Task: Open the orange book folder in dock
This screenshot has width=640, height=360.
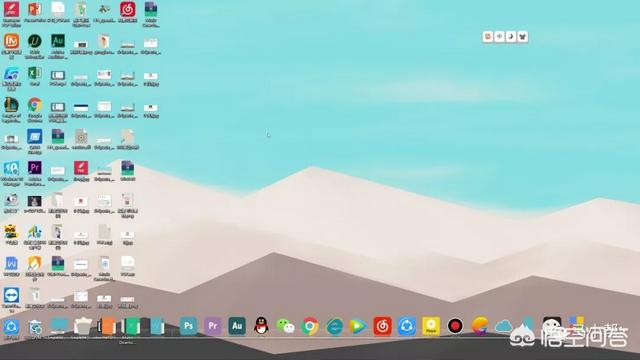Action: tap(107, 326)
